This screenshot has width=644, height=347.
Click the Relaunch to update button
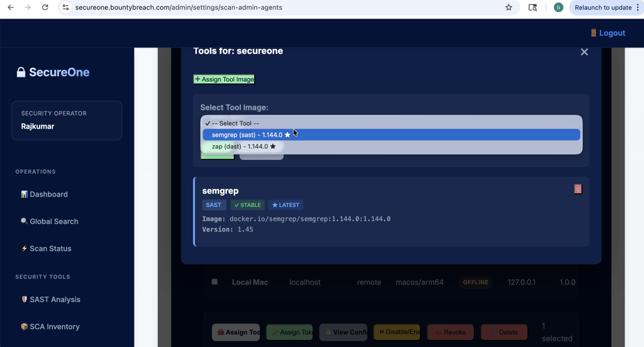pyautogui.click(x=603, y=7)
